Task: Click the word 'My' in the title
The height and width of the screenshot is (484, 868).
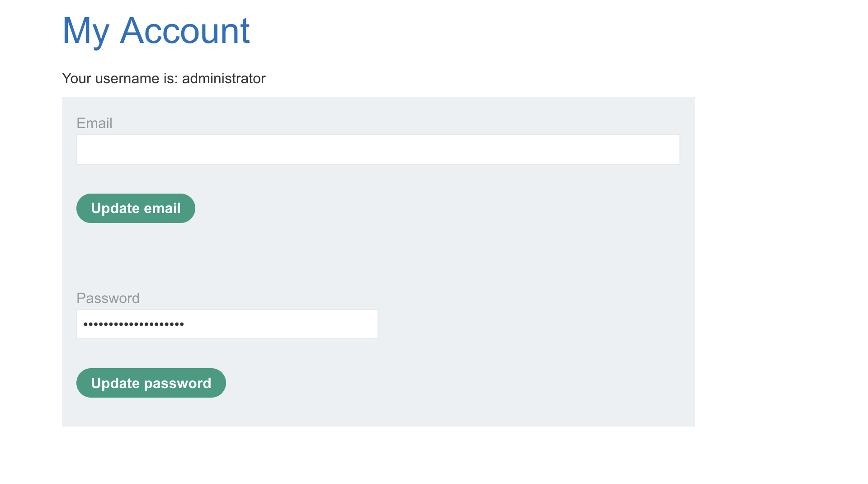Action: point(85,31)
